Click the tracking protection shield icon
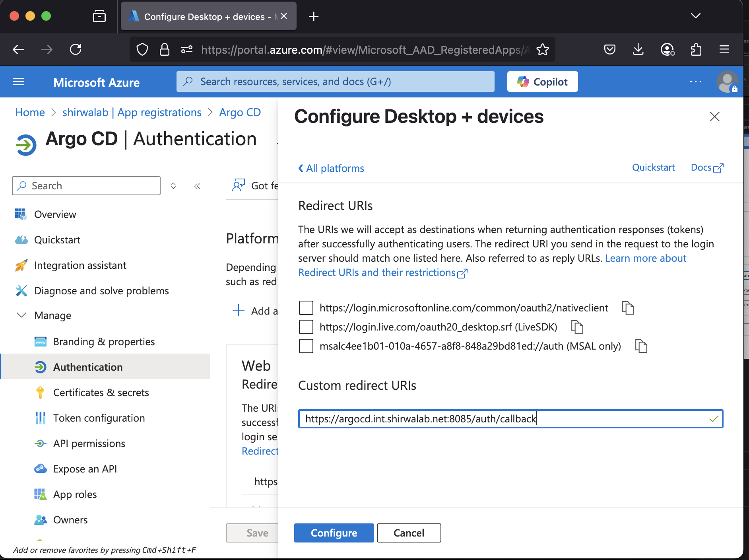 tap(142, 49)
